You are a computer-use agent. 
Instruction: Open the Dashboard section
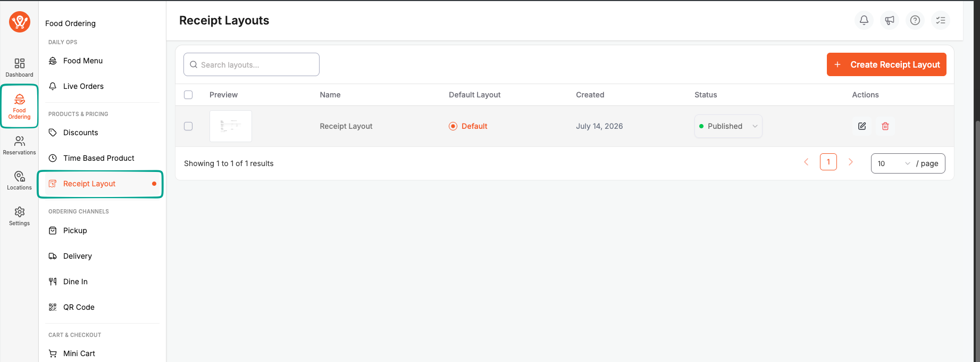click(20, 68)
